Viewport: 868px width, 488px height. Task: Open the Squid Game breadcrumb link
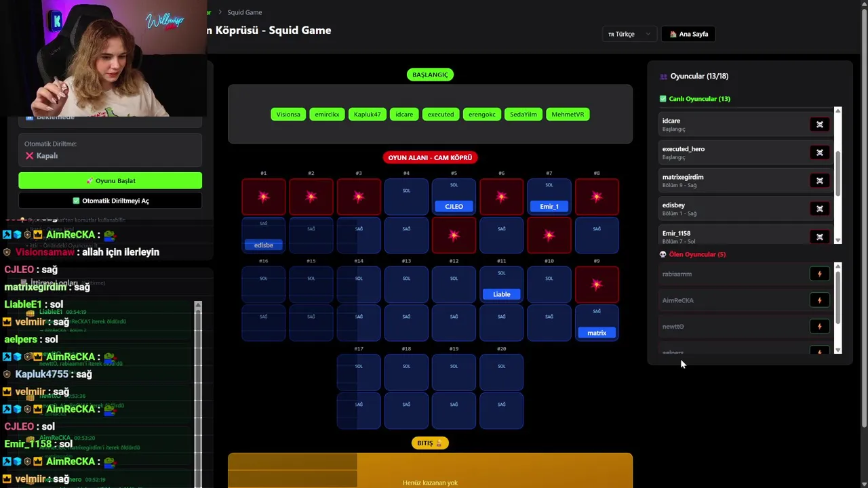click(244, 12)
